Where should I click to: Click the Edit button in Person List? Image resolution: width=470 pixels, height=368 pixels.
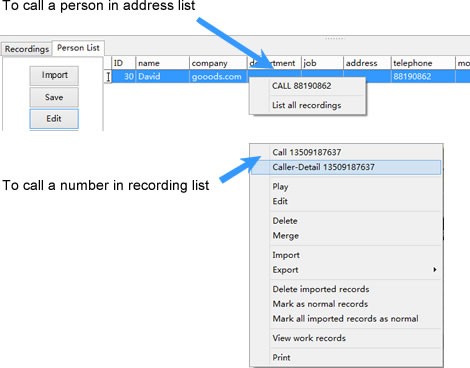(54, 119)
